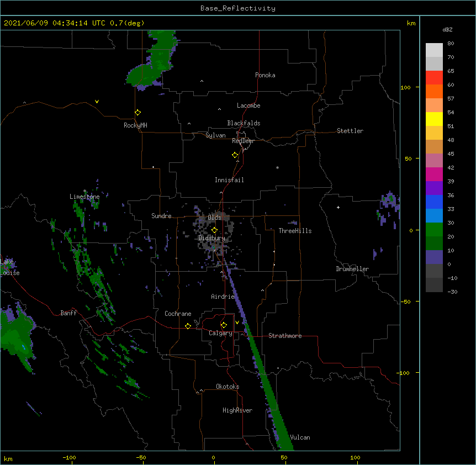The image size is (476, 465).
Task: Select the purple 36-39 dBZ legend swatch
Action: pos(434,188)
